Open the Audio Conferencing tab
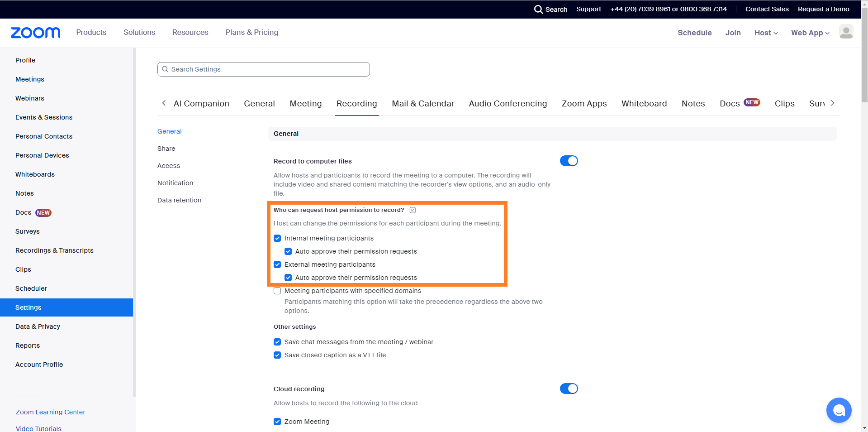The image size is (868, 432). point(508,104)
